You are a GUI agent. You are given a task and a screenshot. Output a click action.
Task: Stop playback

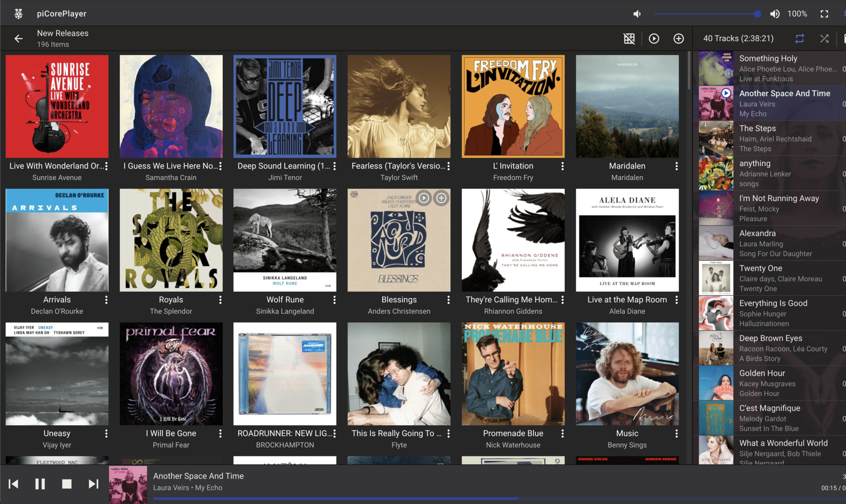[67, 484]
